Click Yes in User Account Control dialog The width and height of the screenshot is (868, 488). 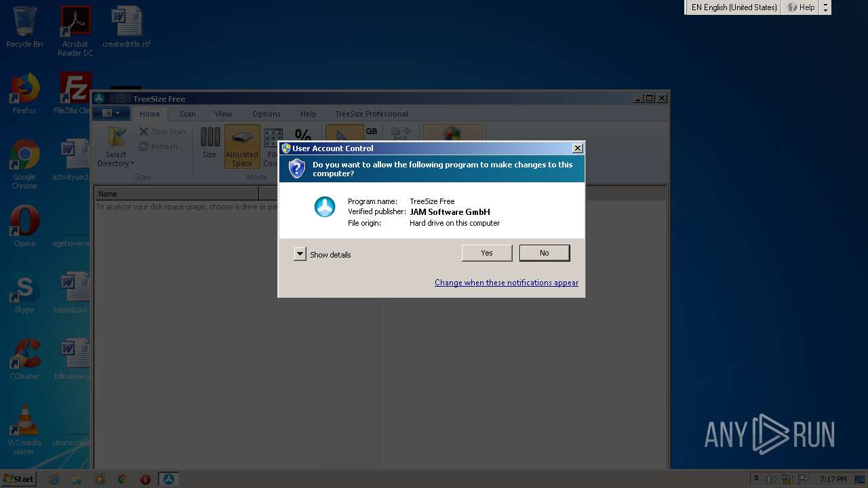pyautogui.click(x=487, y=253)
